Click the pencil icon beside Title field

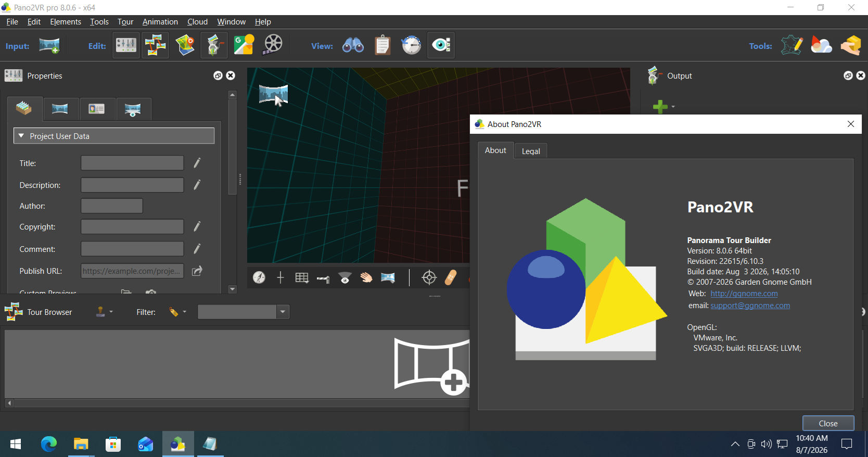tap(197, 163)
